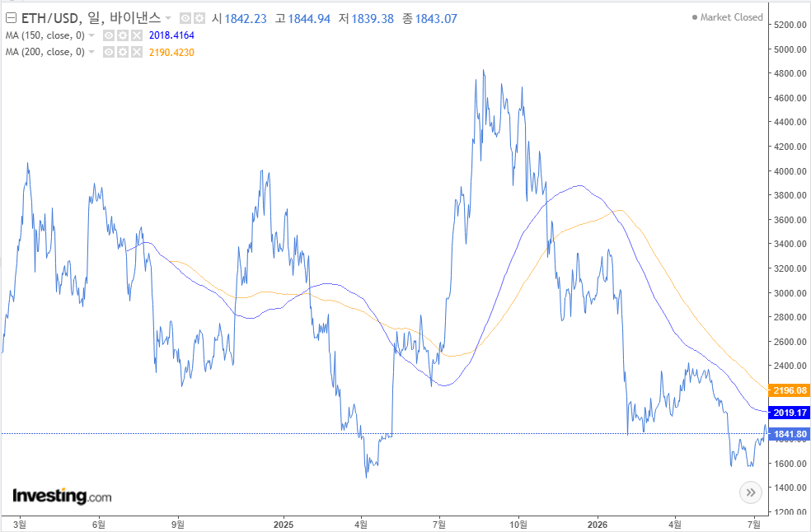Click the blue 2019.17 price axis label
Image resolution: width=811 pixels, height=532 pixels.
pyautogui.click(x=790, y=413)
